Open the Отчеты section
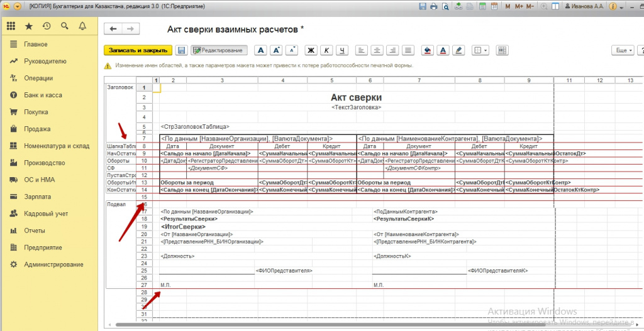Viewport: 644px width, 331px height. (x=35, y=231)
